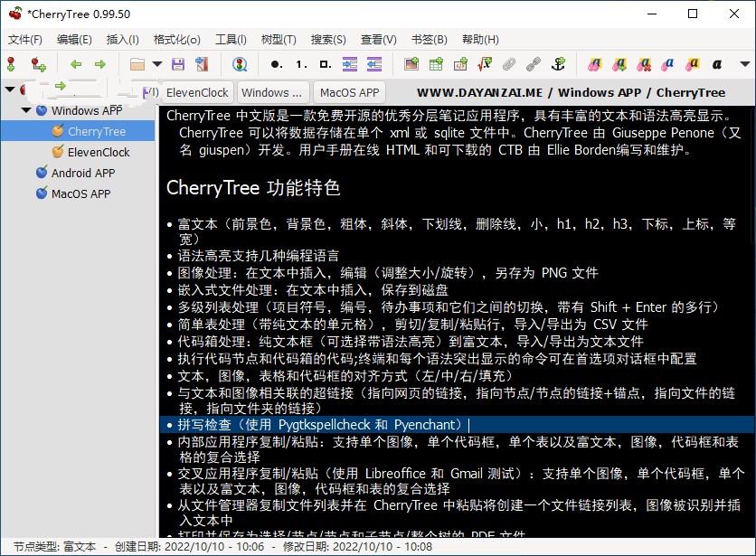Insert an image via toolbar icon
The height and width of the screenshot is (556, 756).
coord(411,63)
